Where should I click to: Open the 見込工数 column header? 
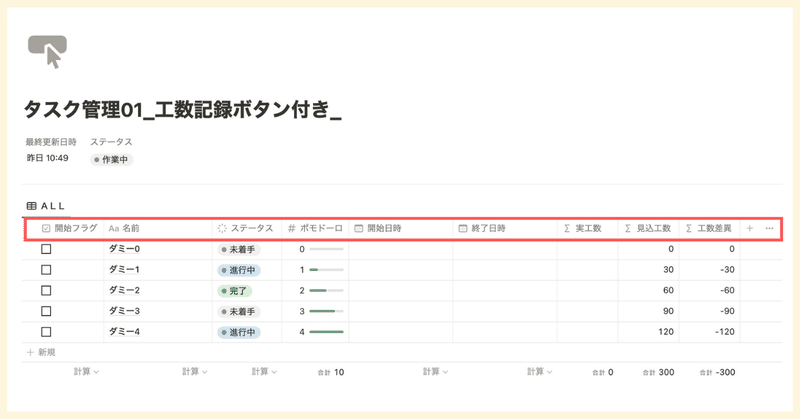tap(648, 229)
